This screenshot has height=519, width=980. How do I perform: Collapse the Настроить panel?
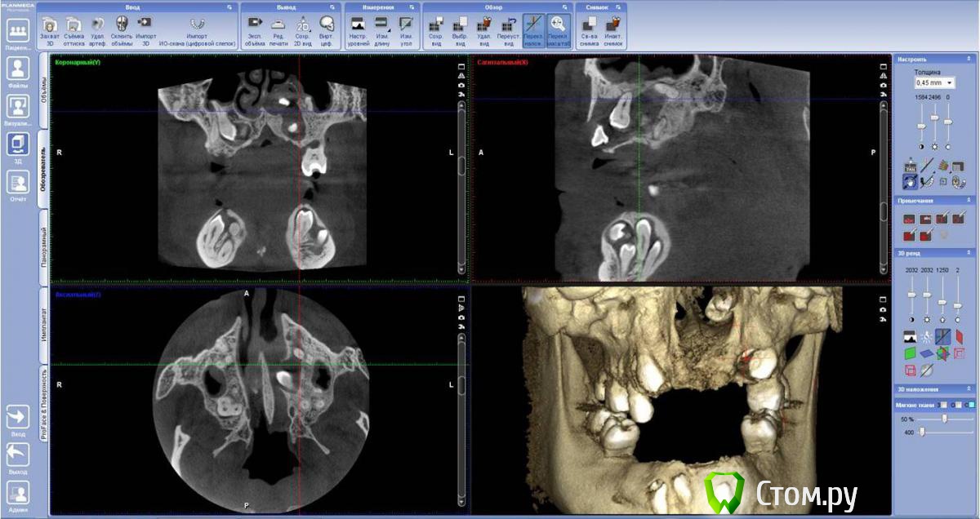coord(969,60)
